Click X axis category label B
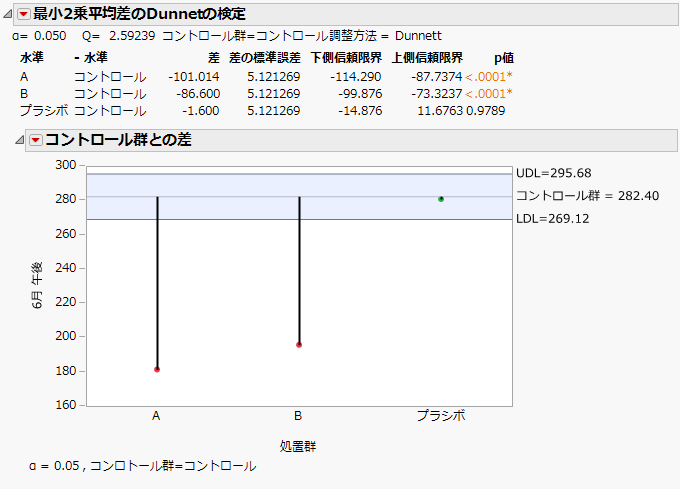 (x=298, y=416)
